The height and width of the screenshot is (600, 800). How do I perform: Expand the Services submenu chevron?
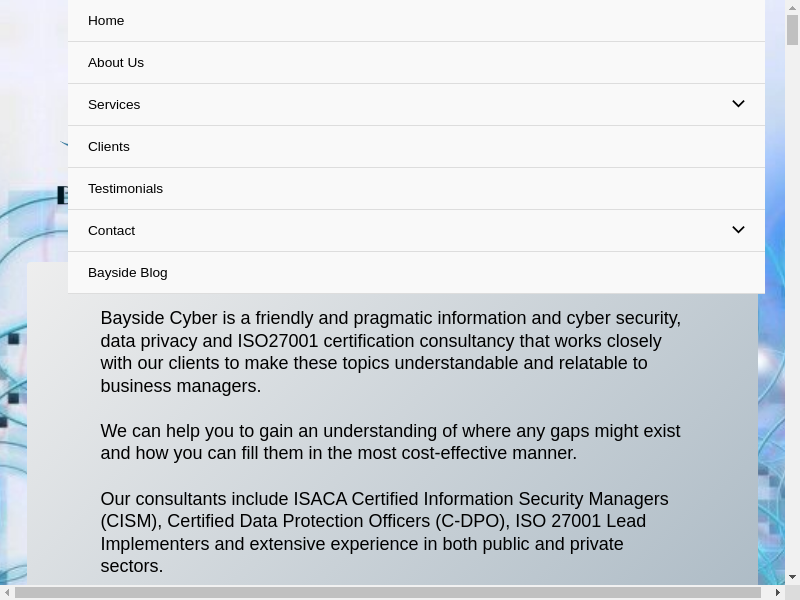coord(738,104)
